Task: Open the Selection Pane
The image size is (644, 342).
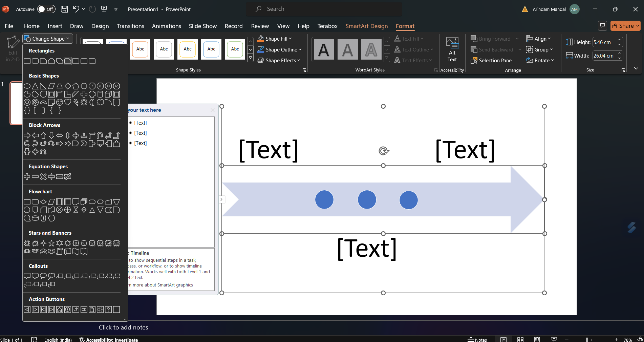Action: coord(491,60)
